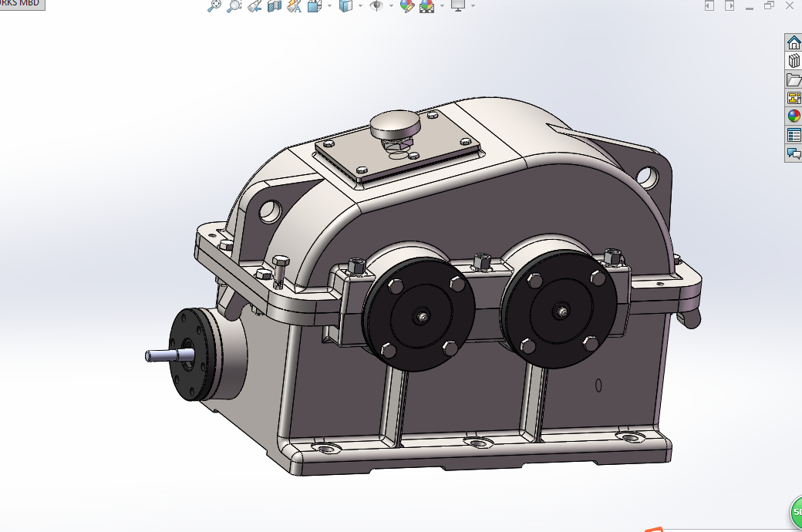Screen dimensions: 802x532
Task: Click the Display Style icon
Action: (345, 5)
